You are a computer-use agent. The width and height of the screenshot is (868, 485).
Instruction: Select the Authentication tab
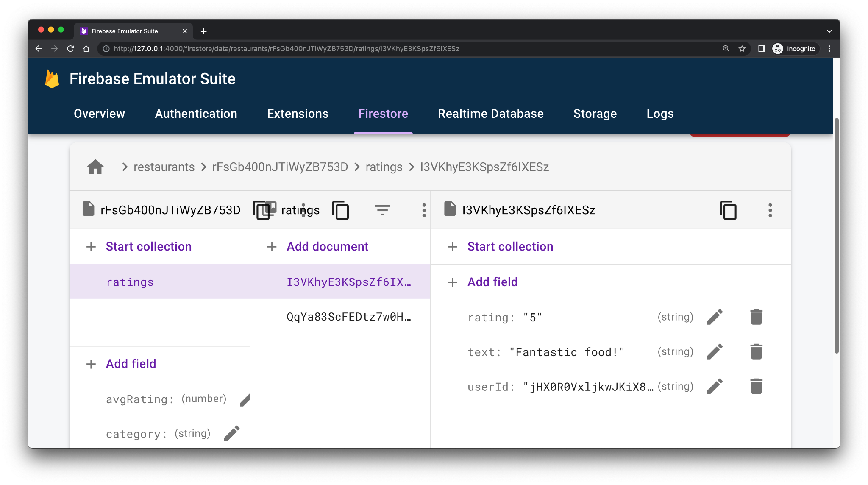coord(195,113)
